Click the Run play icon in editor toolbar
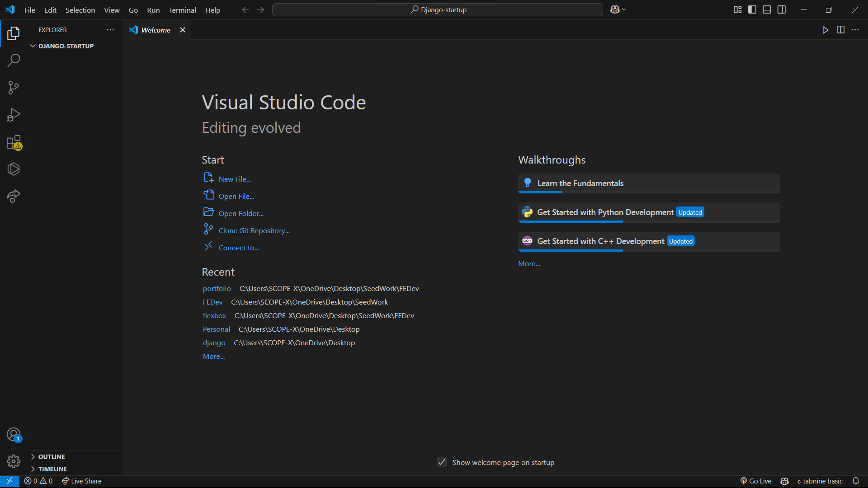The image size is (868, 488). pos(826,30)
